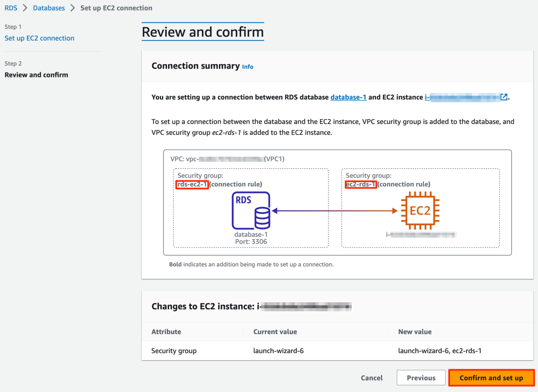Cancel the EC2 connection setup
Viewport: 538px width, 392px height.
(x=372, y=378)
